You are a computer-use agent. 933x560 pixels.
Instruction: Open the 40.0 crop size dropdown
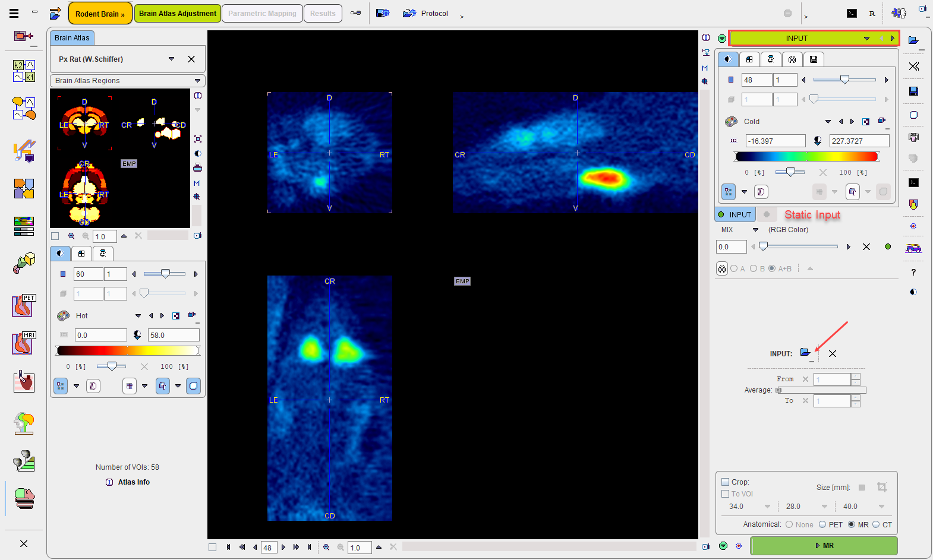click(881, 507)
